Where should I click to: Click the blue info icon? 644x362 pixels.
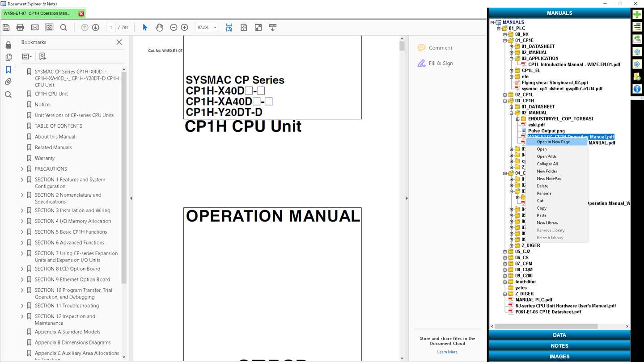pyautogui.click(x=637, y=89)
